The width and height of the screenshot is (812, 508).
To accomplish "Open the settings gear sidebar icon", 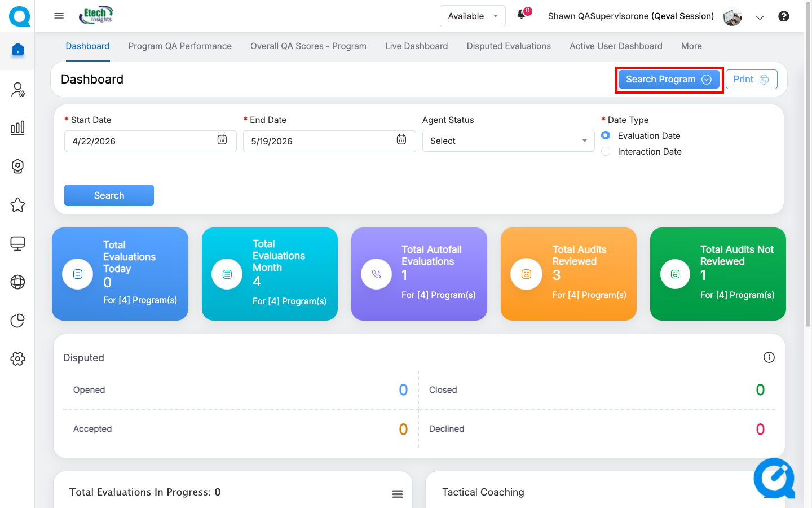I will 18,359.
